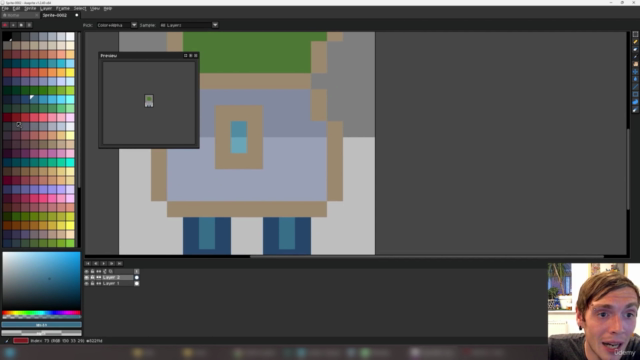The height and width of the screenshot is (360, 640).
Task: Select the Paint Bucket tool
Action: coord(635,79)
